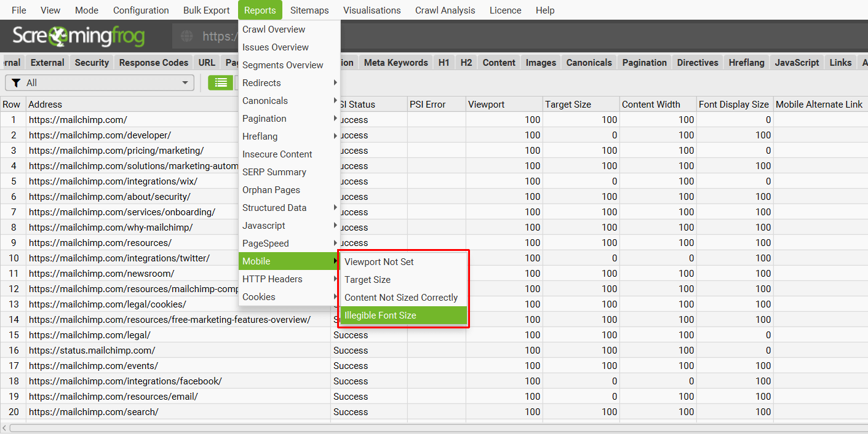Sort by Font Display Size column

pos(735,105)
